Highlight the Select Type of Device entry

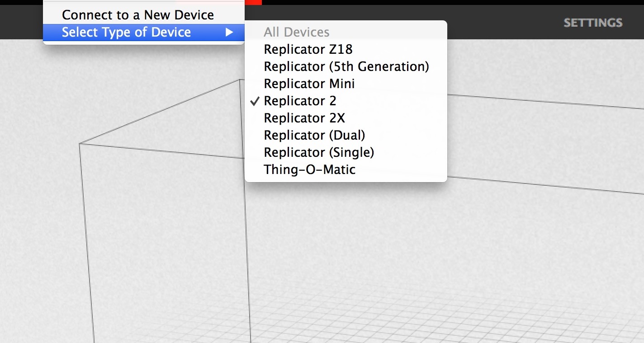point(126,33)
